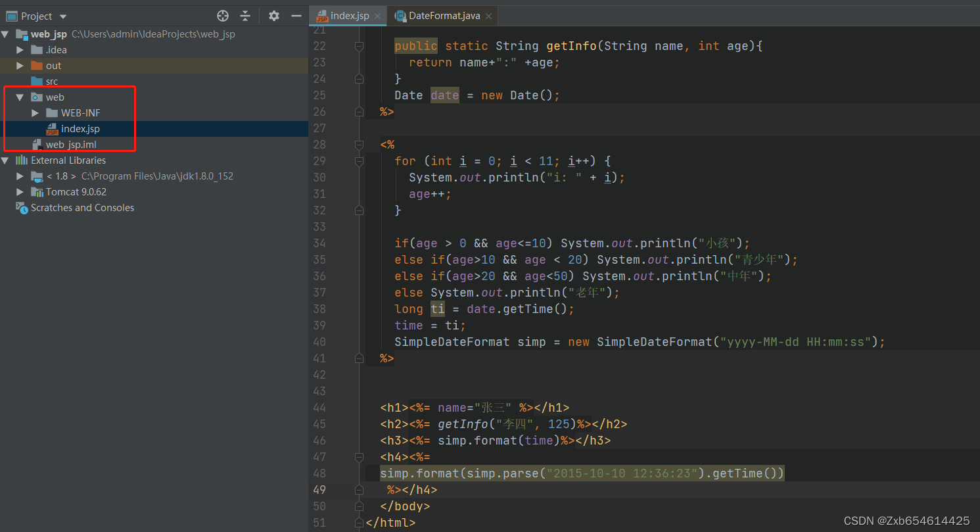Click the date variable on line 25
Viewport: 980px width, 532px height.
(445, 95)
